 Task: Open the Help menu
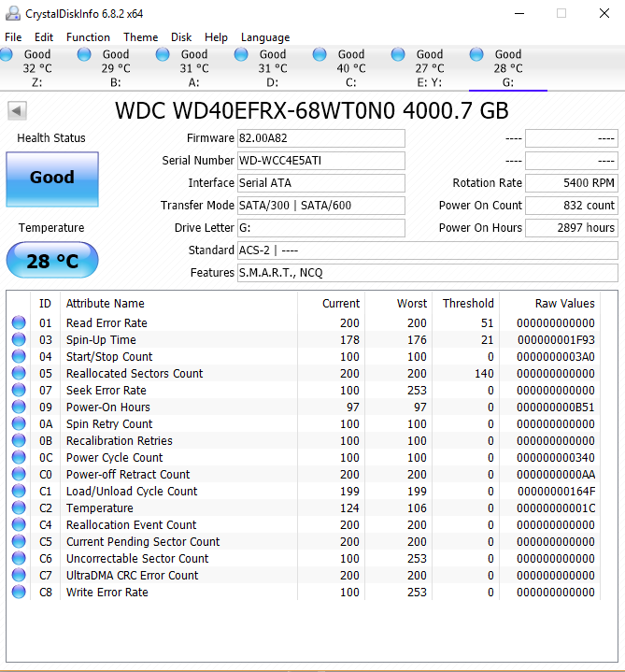pos(216,37)
